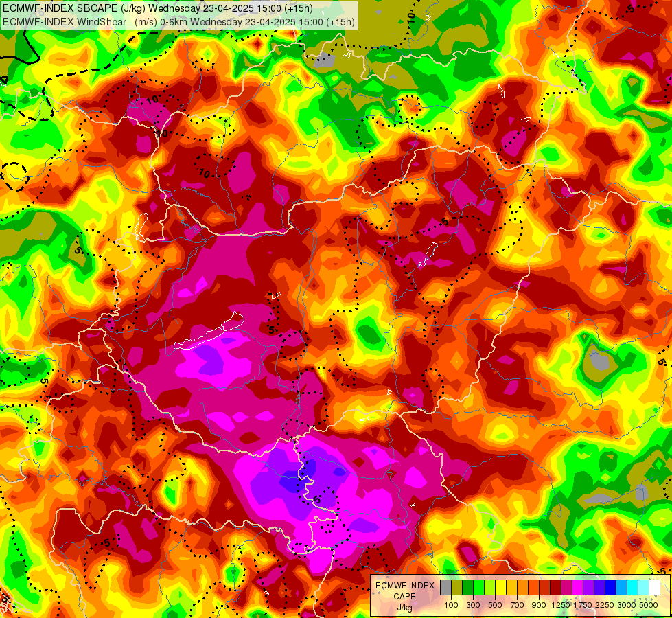Click the yellow-green lime legend swatch
This screenshot has width=672, height=618.
click(x=490, y=588)
